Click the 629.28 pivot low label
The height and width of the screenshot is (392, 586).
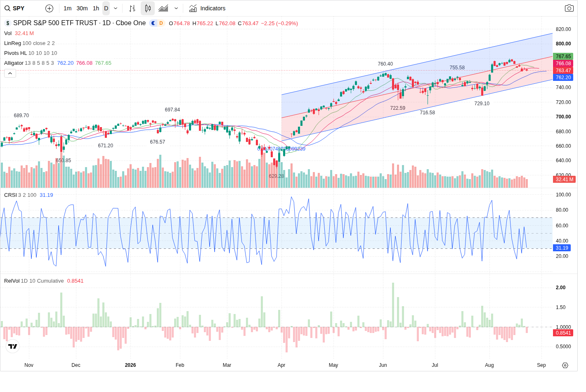(276, 176)
